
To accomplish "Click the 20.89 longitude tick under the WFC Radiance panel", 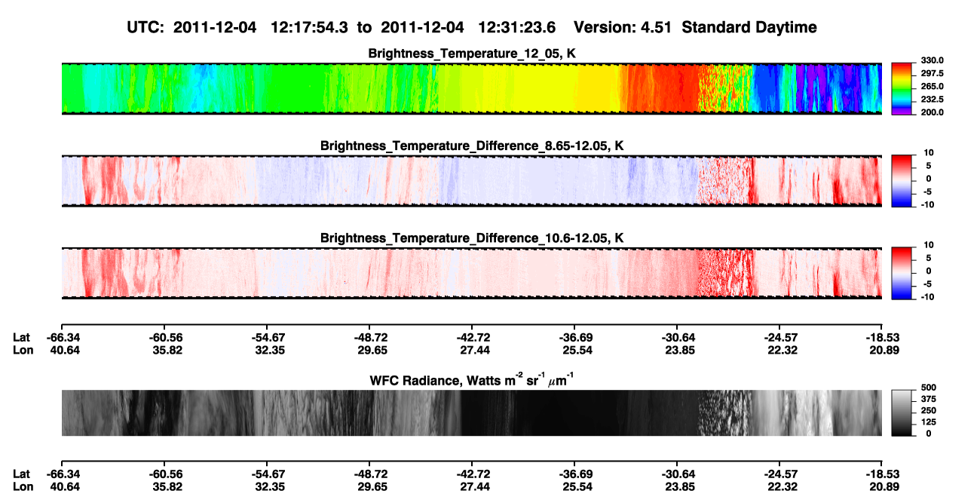I will [884, 486].
